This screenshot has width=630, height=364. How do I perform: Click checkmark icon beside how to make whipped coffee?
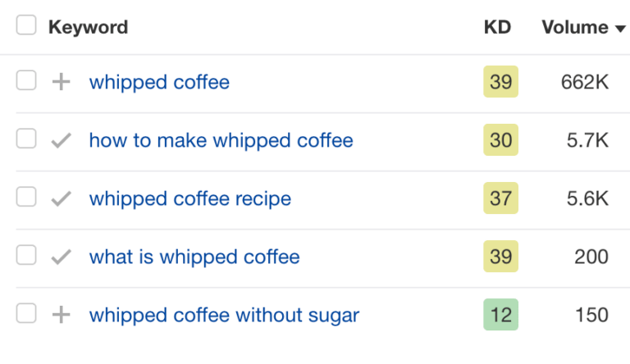point(61,140)
